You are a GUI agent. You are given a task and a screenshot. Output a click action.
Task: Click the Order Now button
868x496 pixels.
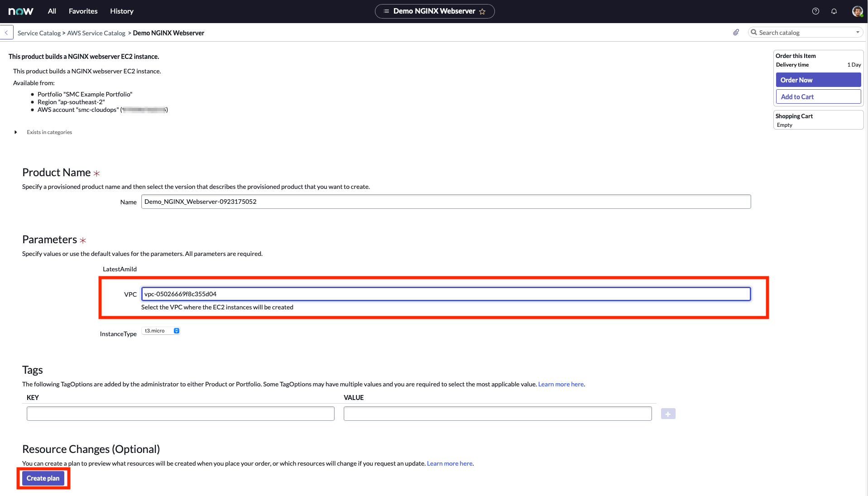tap(818, 80)
